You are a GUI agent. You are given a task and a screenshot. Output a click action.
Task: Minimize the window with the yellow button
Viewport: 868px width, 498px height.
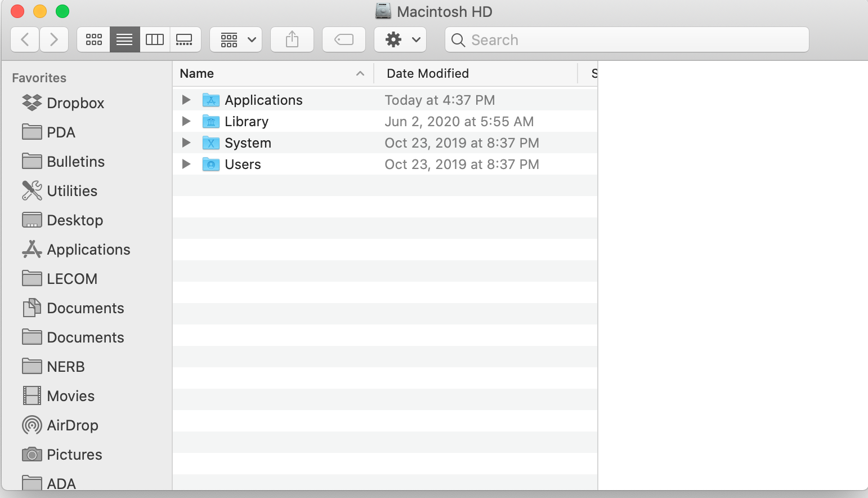pos(40,11)
